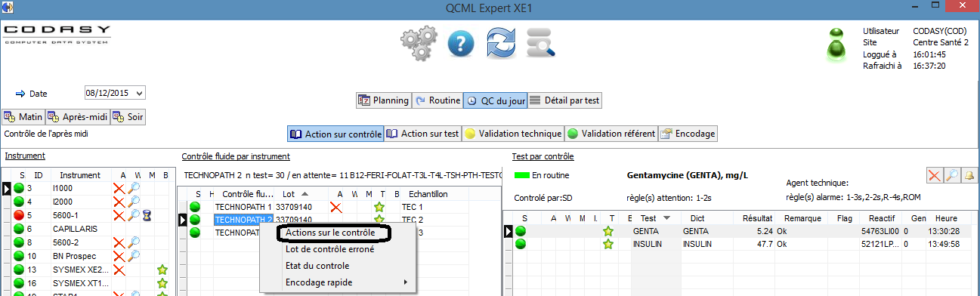Click hourglass icon on 5600-1 row
Image resolution: width=980 pixels, height=296 pixels.
[x=148, y=215]
